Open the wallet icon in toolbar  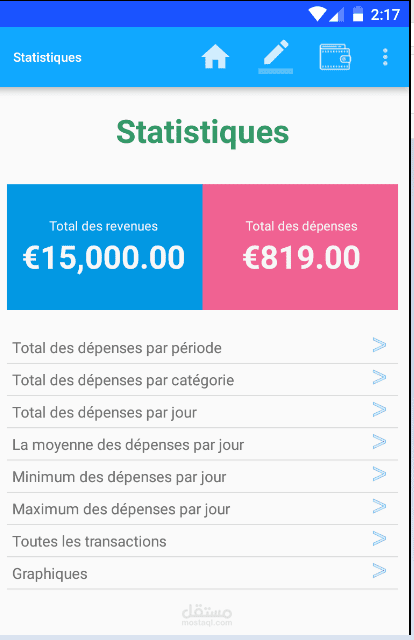pos(335,57)
